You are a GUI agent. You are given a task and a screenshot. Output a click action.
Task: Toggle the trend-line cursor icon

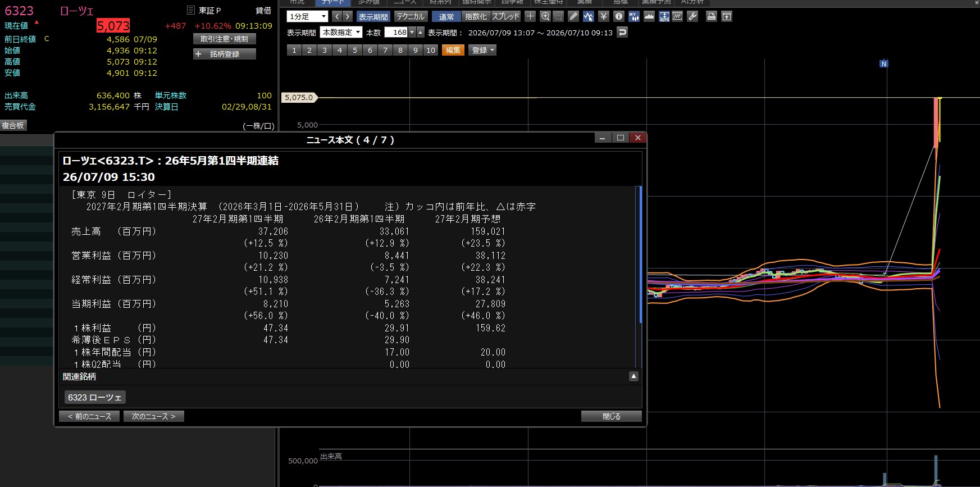click(589, 16)
